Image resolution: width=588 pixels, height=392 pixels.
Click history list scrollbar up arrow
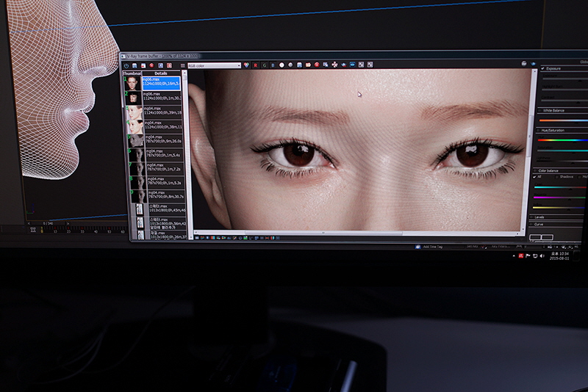(184, 73)
